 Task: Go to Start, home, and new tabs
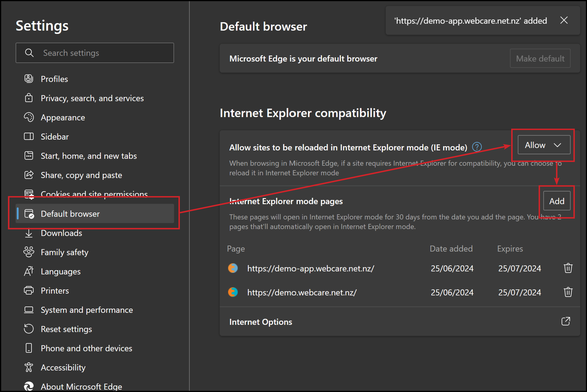pos(95,156)
